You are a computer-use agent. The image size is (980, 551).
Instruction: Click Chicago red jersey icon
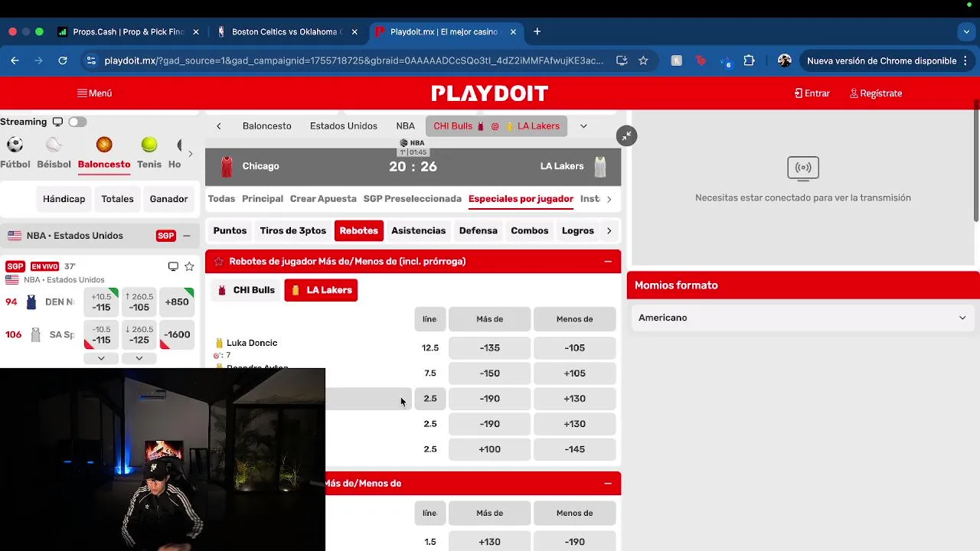click(227, 166)
